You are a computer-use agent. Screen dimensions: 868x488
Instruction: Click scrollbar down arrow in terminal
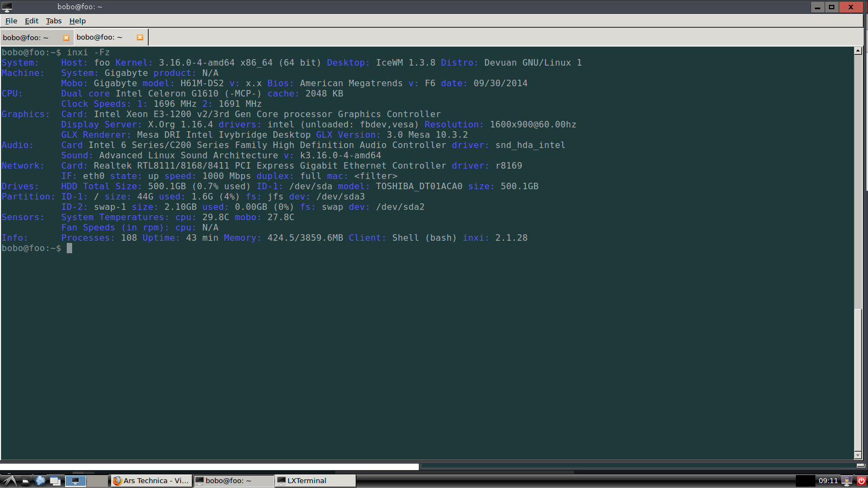(858, 455)
